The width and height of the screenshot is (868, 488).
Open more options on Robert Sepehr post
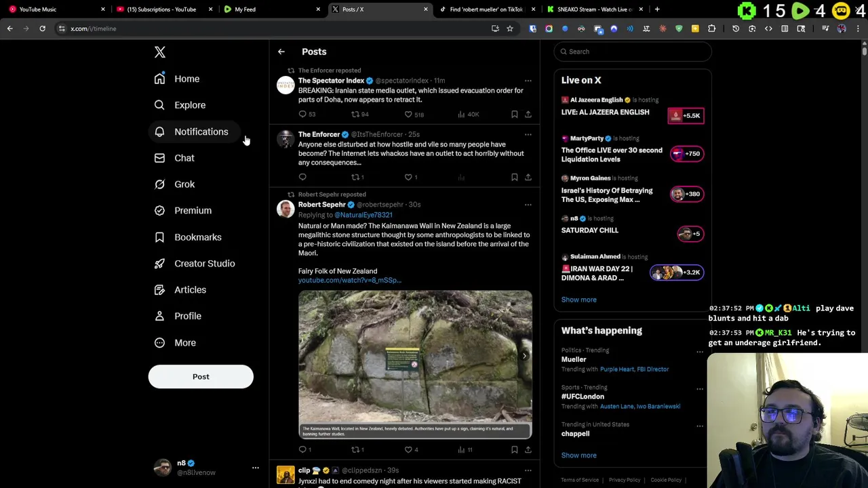coord(528,205)
